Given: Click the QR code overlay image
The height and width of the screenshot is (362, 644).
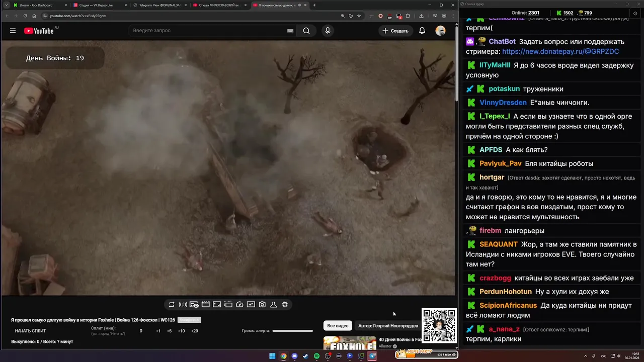Looking at the screenshot, I should pyautogui.click(x=439, y=326).
